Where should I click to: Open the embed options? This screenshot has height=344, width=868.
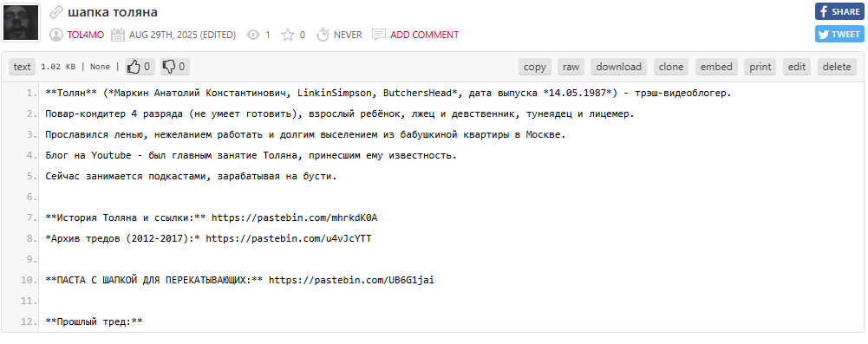coord(716,67)
